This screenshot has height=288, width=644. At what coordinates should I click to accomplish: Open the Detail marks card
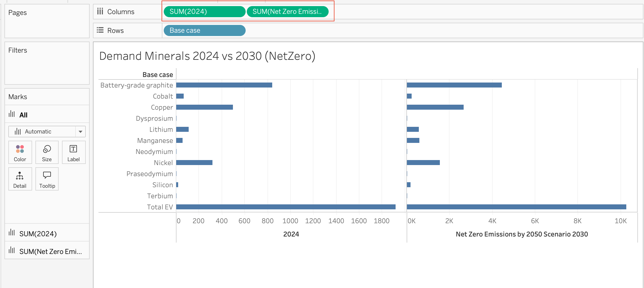[20, 179]
